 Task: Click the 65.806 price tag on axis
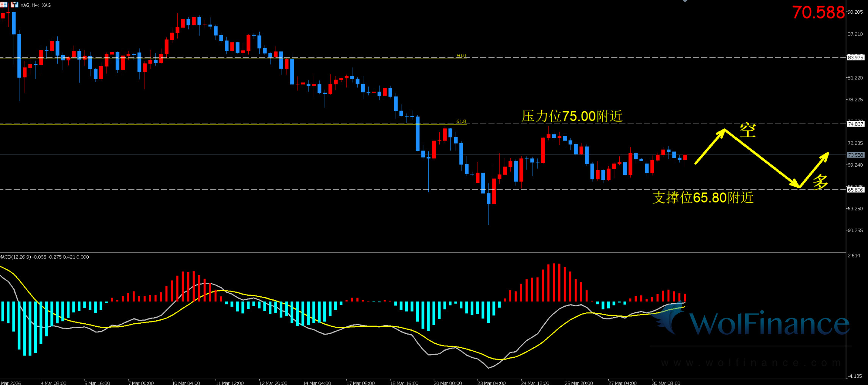pos(855,190)
